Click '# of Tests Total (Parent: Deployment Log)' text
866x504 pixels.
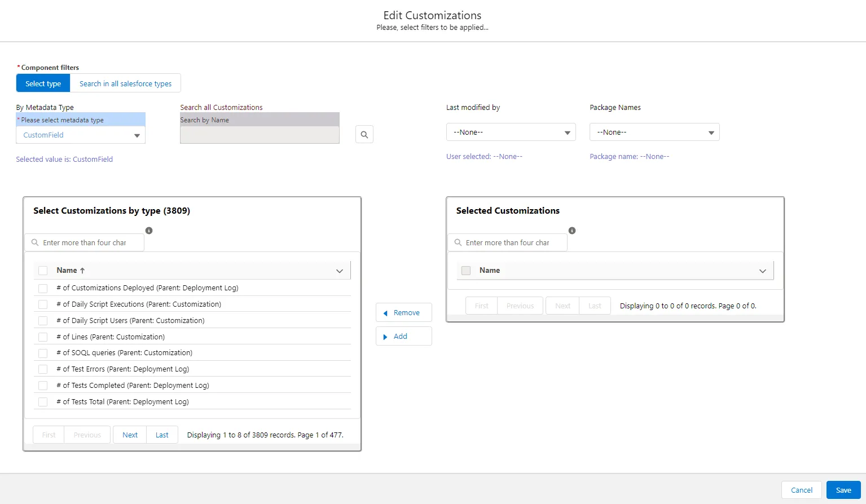(x=122, y=402)
